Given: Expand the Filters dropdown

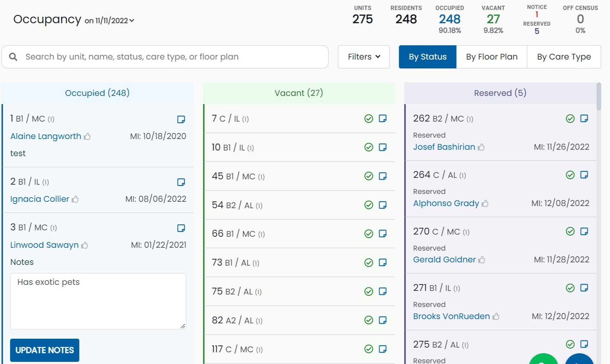Looking at the screenshot, I should [x=364, y=57].
